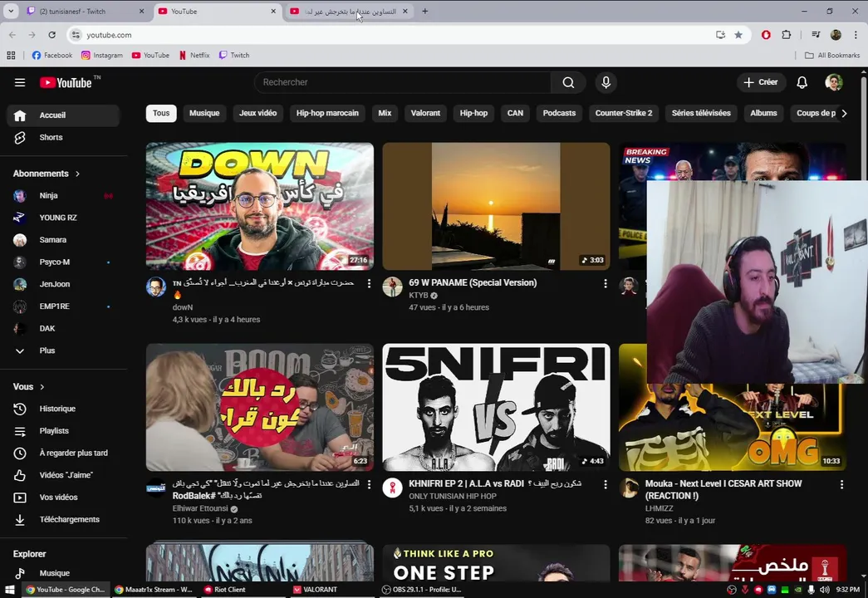
Task: Open Vidéos "J'aime" list
Action: (x=64, y=475)
